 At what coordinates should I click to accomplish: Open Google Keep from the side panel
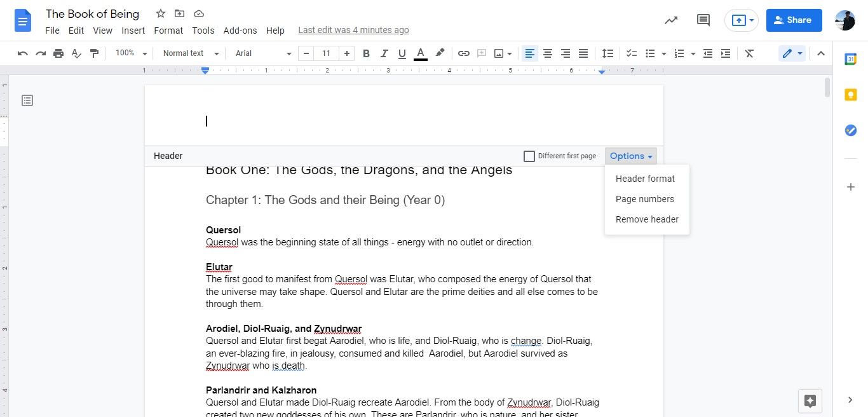(x=851, y=94)
